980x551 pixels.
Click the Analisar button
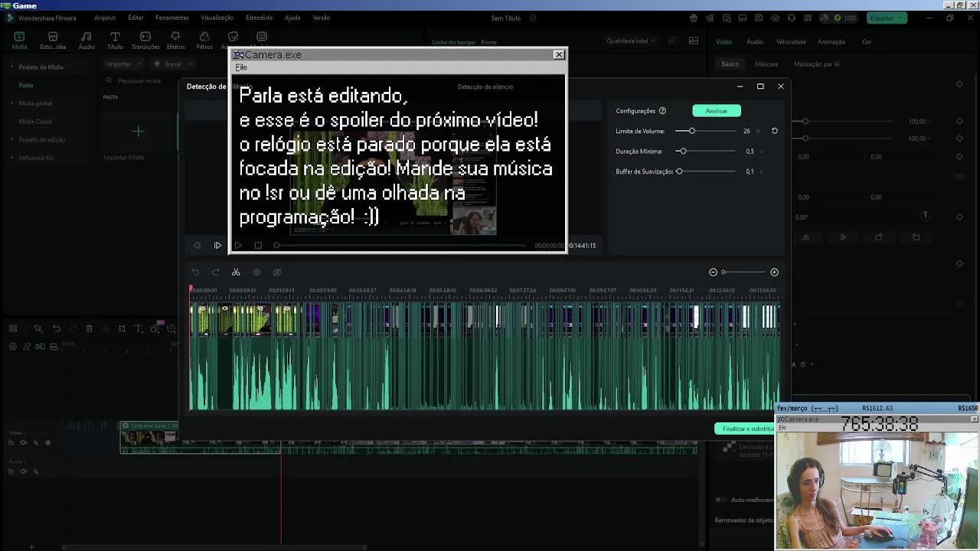pos(717,111)
